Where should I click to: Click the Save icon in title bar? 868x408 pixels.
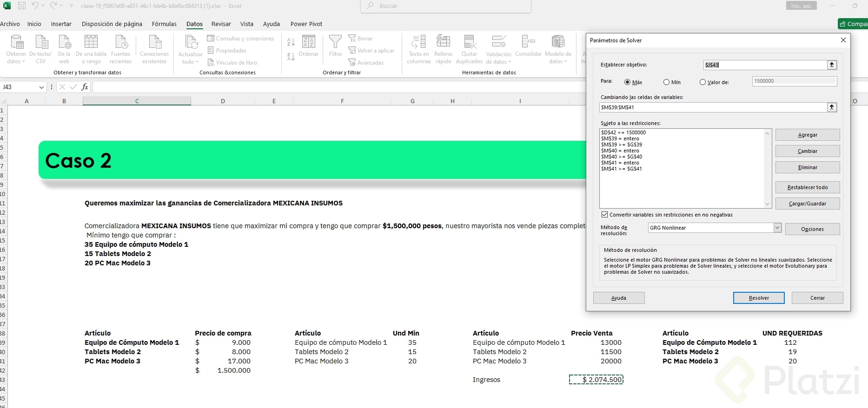(x=22, y=6)
